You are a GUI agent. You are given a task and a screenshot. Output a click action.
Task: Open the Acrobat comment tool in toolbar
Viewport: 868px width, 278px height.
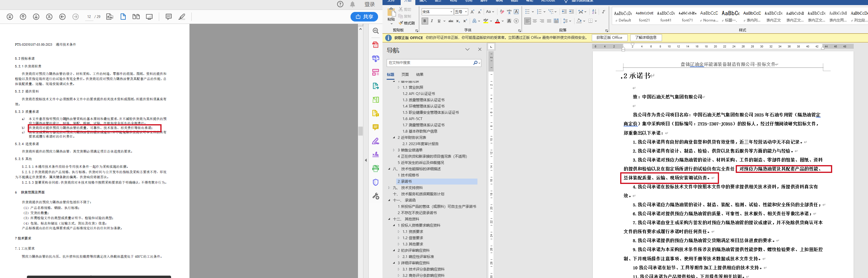point(168,16)
